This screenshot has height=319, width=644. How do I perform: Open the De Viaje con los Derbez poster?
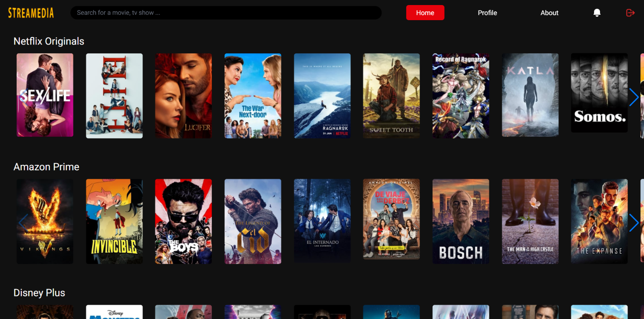tap(392, 219)
